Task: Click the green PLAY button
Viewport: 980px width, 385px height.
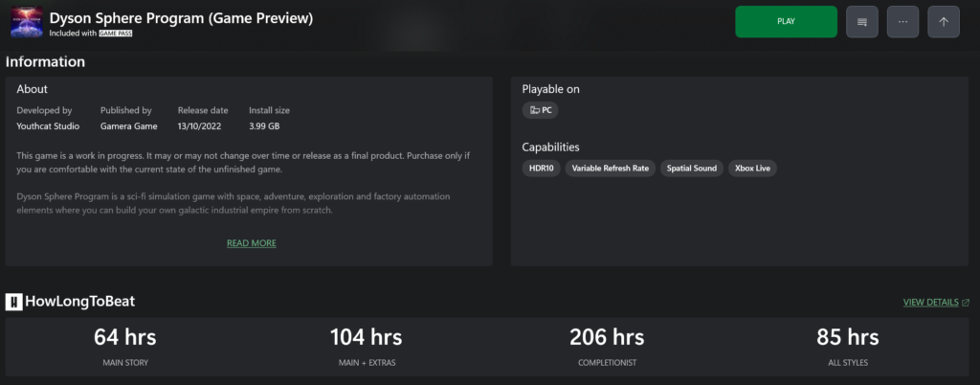Action: (786, 21)
